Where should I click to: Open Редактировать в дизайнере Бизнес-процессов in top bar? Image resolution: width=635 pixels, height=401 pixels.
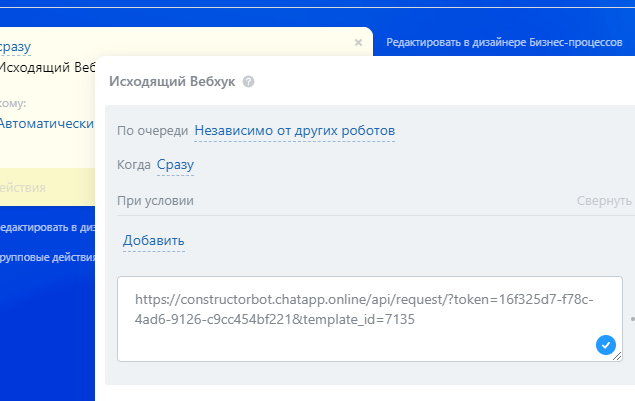coord(504,43)
